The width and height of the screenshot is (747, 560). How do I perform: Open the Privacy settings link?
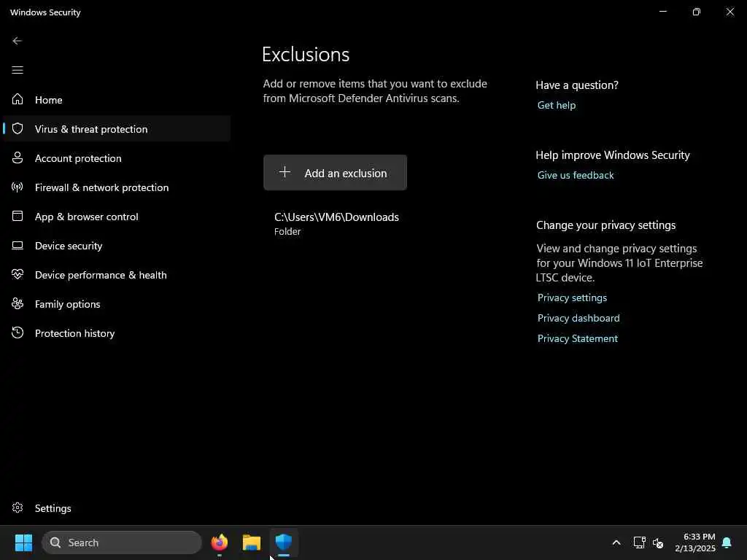pyautogui.click(x=572, y=297)
